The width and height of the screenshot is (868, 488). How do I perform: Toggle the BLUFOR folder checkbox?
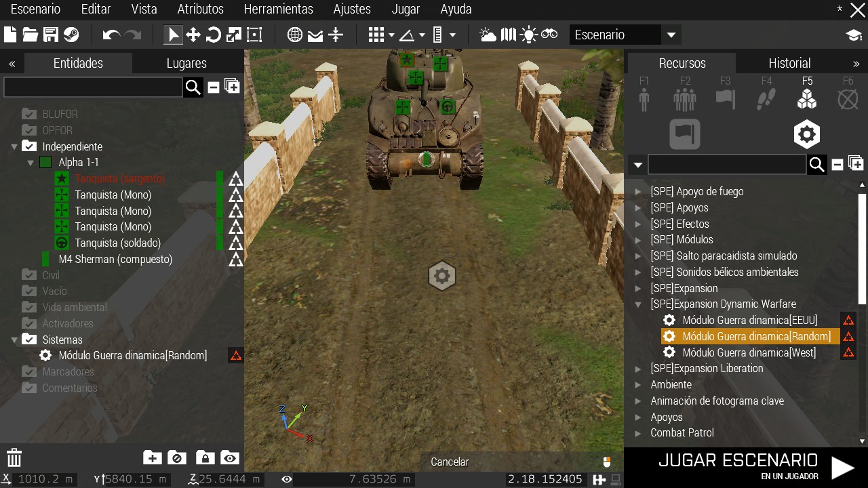coord(29,113)
